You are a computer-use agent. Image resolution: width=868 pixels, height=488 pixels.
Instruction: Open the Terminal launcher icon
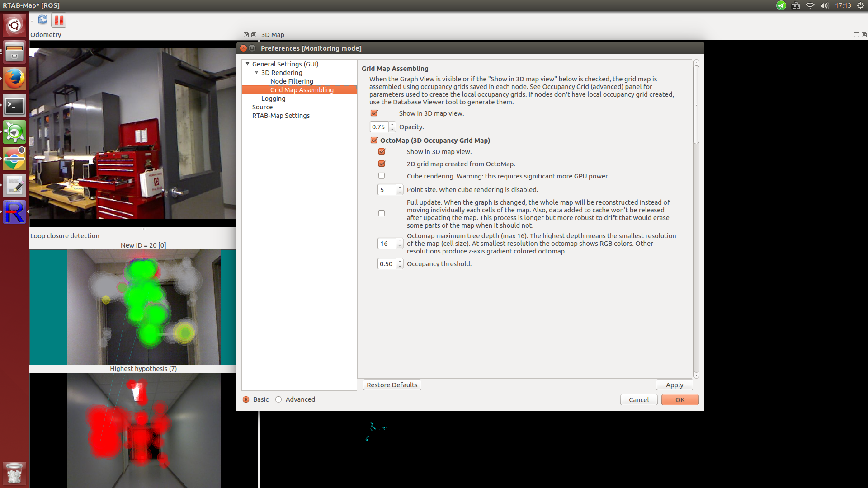pos(14,106)
